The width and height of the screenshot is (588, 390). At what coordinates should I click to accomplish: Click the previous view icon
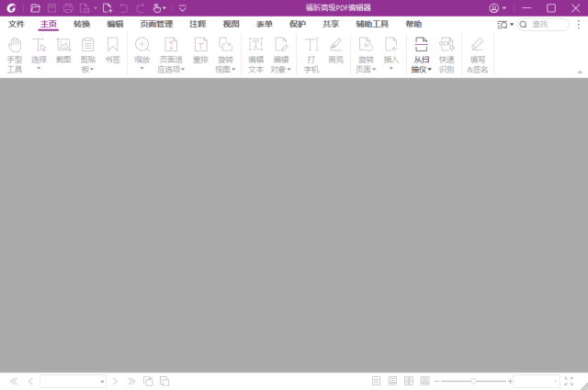pyautogui.click(x=148, y=382)
